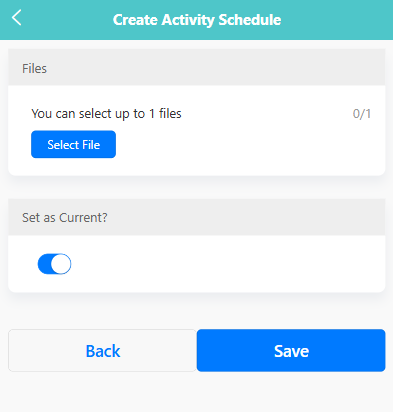Click the 0/1 file counter

(362, 114)
